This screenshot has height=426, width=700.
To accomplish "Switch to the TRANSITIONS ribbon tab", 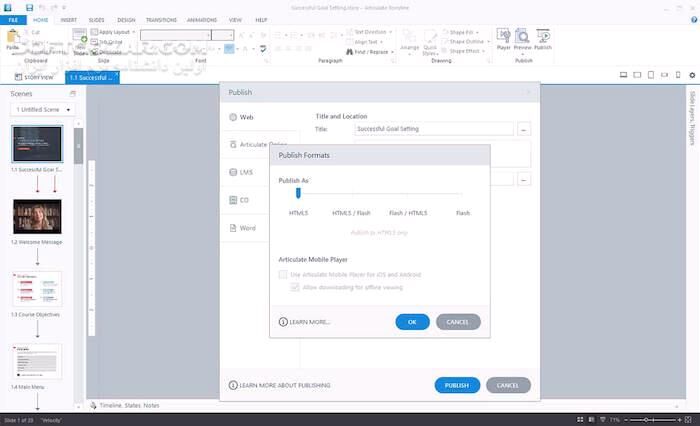I will point(161,20).
